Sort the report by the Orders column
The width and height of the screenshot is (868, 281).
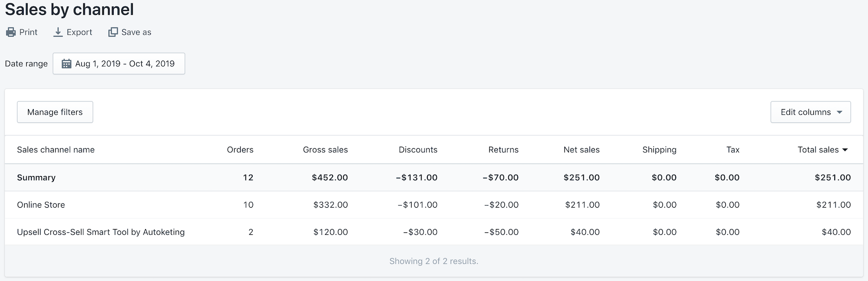click(240, 150)
